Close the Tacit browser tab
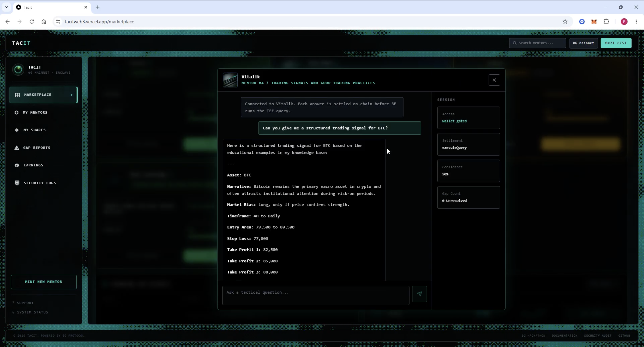The height and width of the screenshot is (347, 644). [86, 7]
